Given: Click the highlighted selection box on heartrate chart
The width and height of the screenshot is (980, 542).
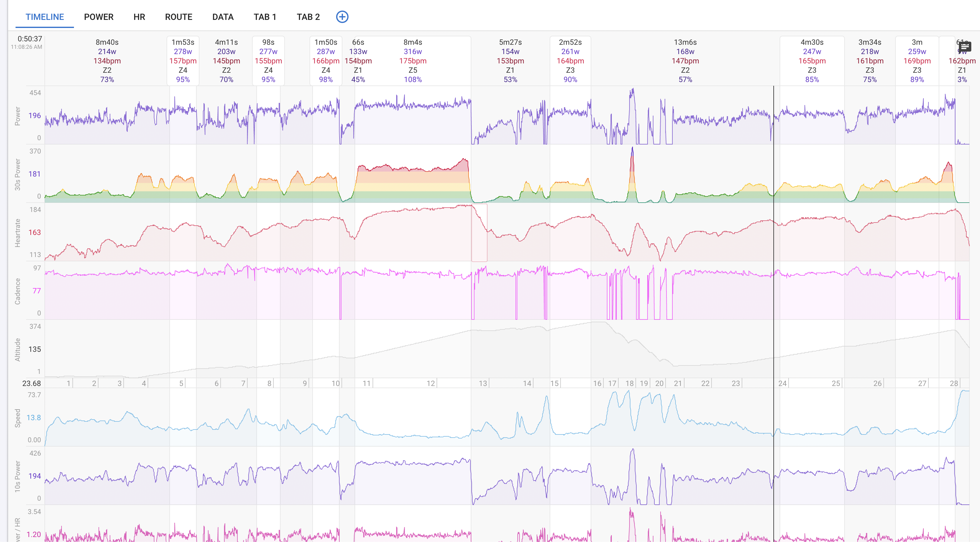Looking at the screenshot, I should [x=479, y=232].
